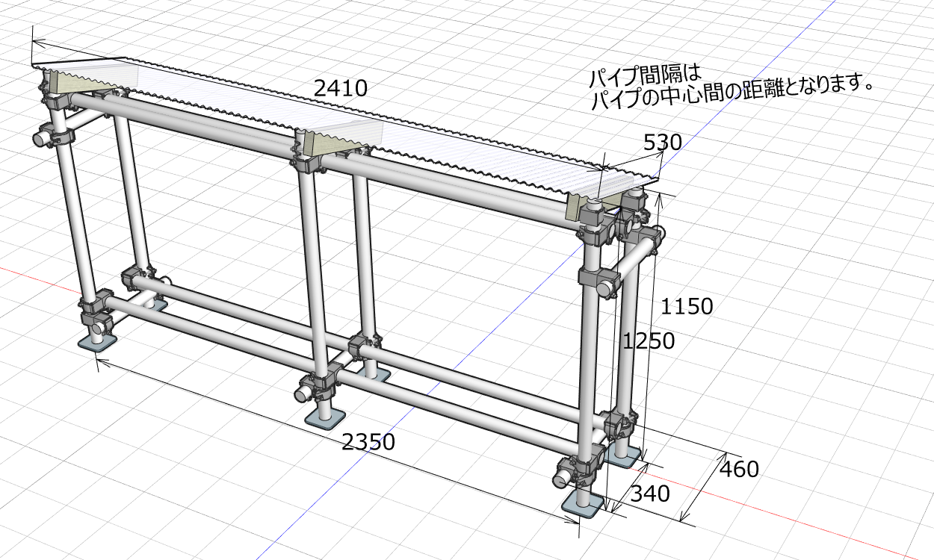This screenshot has height=560, width=934.
Task: Click the 1250 height dimension label
Action: click(x=649, y=341)
